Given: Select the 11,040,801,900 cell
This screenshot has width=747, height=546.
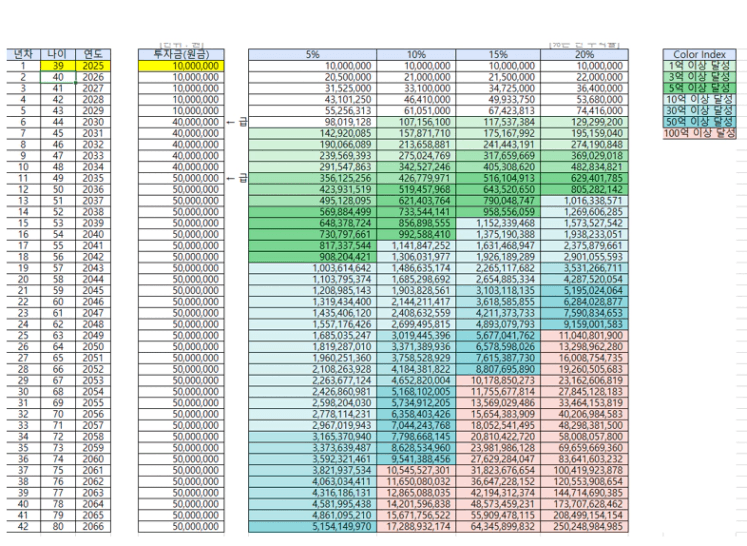Looking at the screenshot, I should (584, 335).
